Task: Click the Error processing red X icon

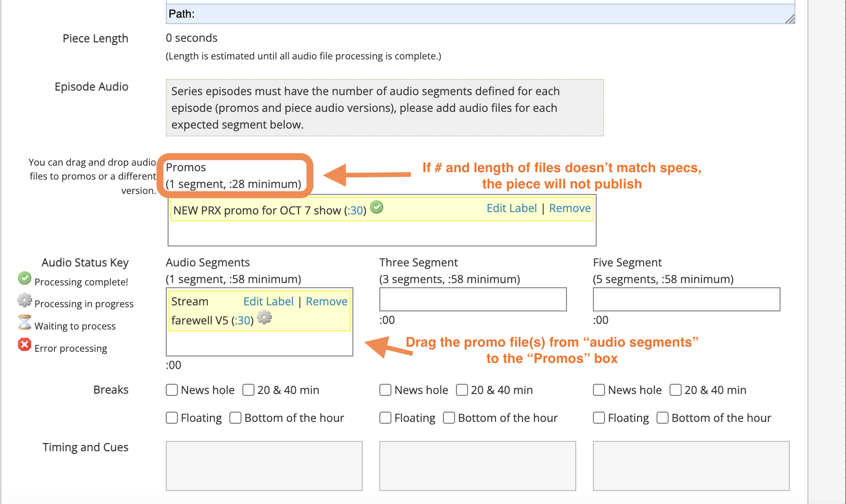Action: [25, 345]
